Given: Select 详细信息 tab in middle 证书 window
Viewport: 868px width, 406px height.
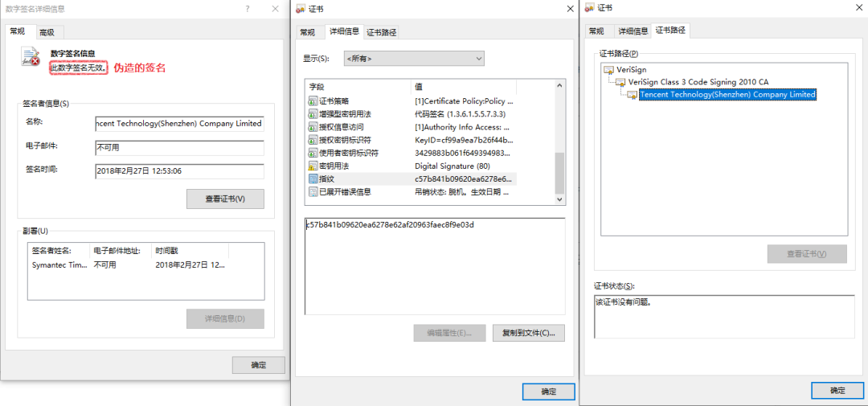Looking at the screenshot, I should pos(344,31).
